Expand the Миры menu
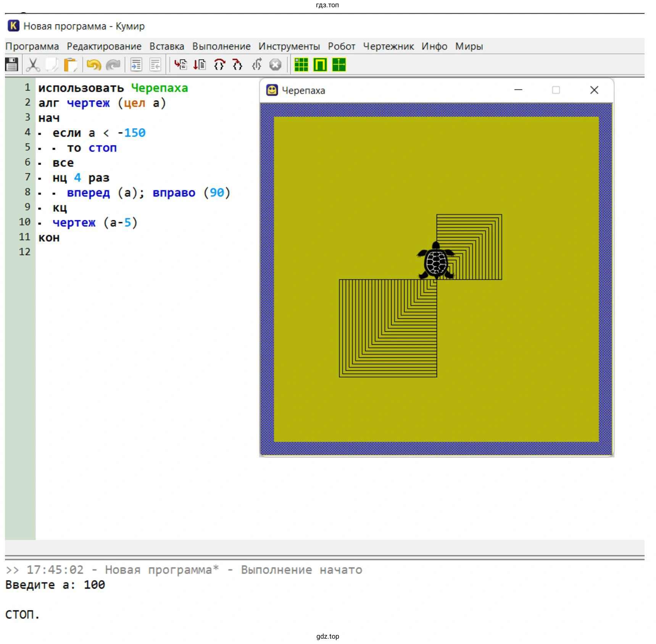 (469, 46)
